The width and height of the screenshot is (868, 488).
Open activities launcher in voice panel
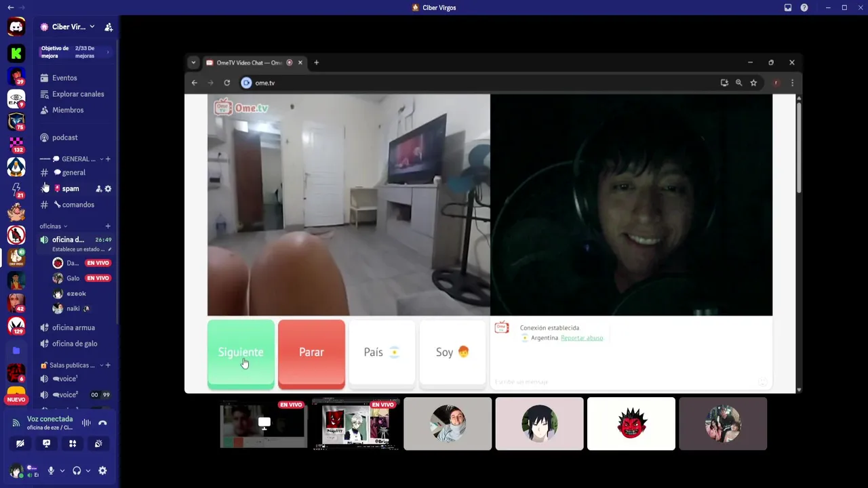click(73, 443)
